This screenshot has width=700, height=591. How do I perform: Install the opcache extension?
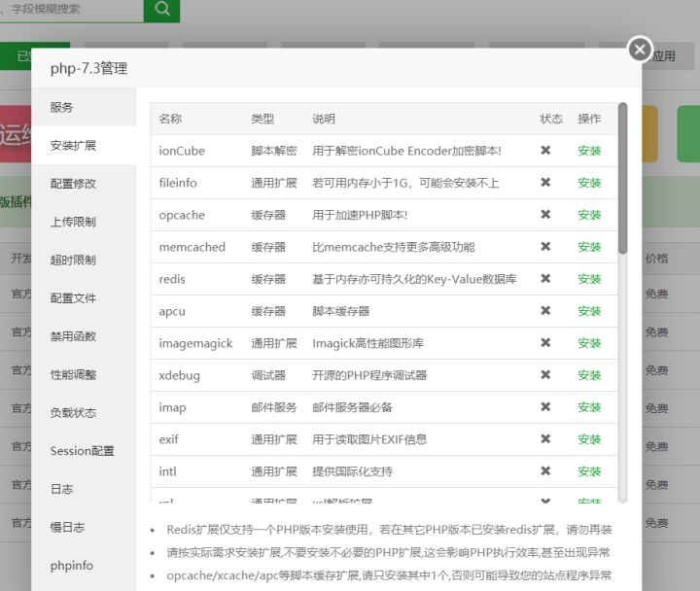pos(589,215)
